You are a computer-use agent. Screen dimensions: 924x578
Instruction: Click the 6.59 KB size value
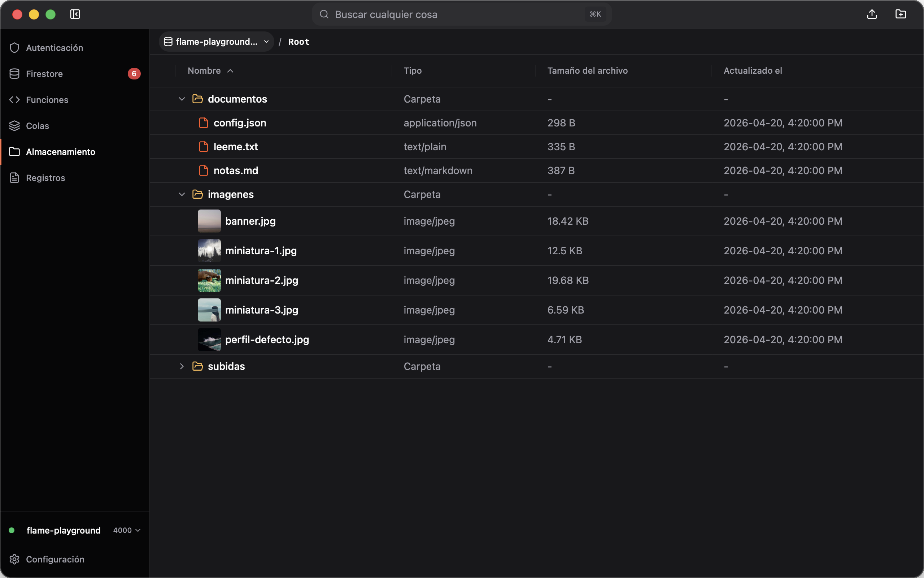[x=566, y=310]
